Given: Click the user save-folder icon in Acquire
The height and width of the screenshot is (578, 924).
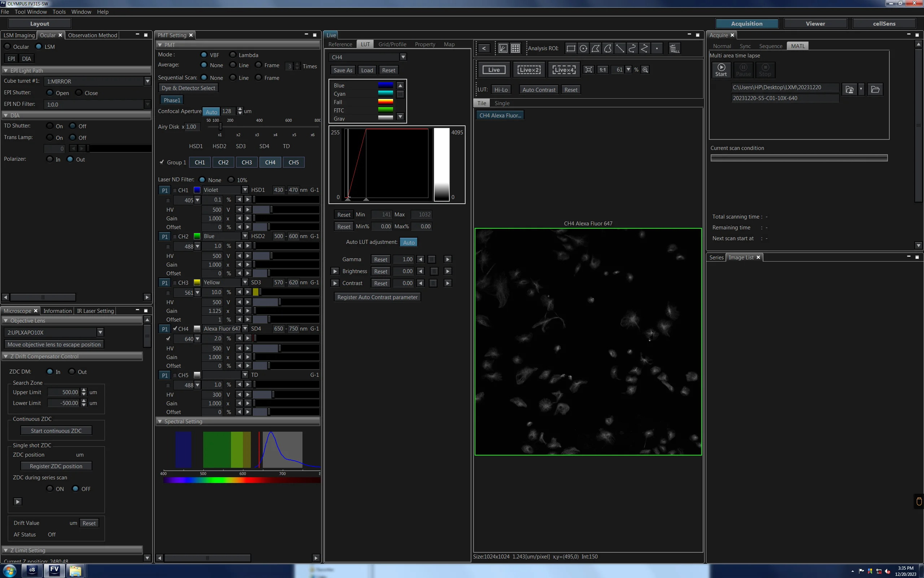Looking at the screenshot, I should (849, 90).
